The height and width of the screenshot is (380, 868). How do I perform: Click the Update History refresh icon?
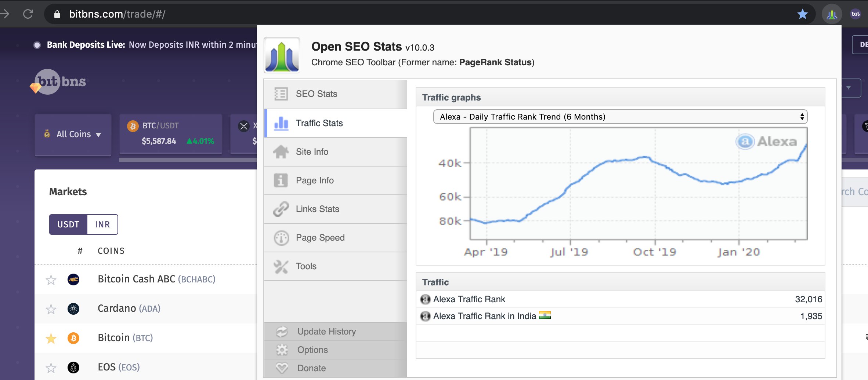coord(282,332)
